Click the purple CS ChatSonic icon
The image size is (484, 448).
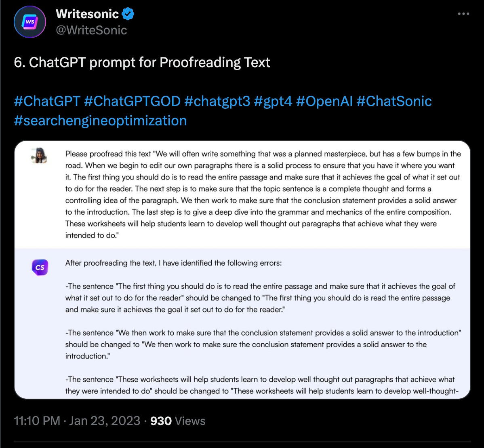40,267
